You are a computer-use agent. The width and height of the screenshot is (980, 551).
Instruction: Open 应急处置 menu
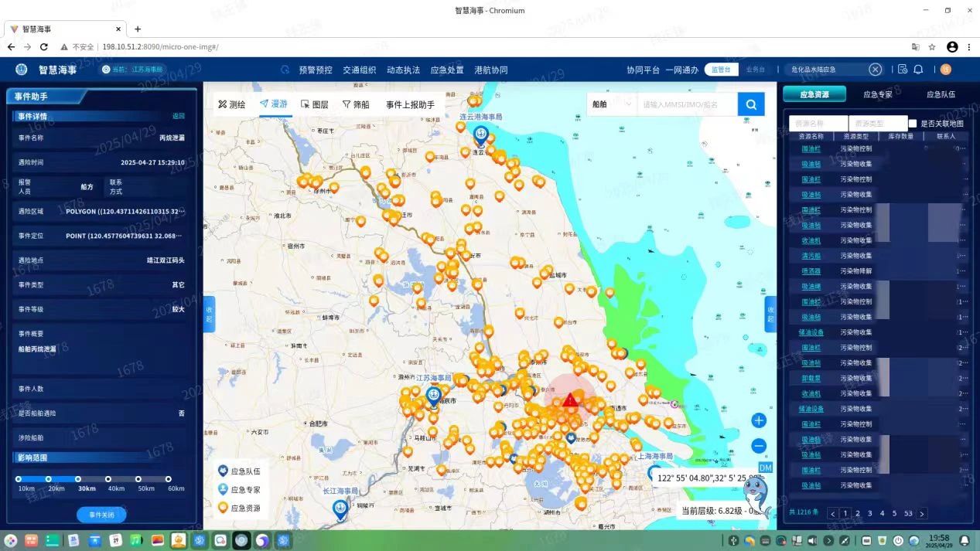pyautogui.click(x=447, y=70)
